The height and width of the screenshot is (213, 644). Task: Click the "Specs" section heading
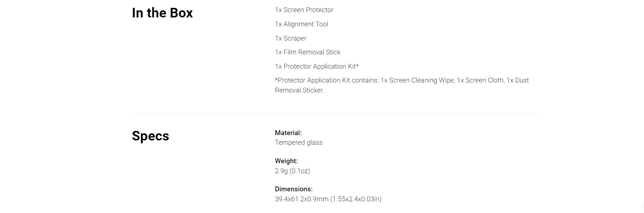(x=150, y=136)
